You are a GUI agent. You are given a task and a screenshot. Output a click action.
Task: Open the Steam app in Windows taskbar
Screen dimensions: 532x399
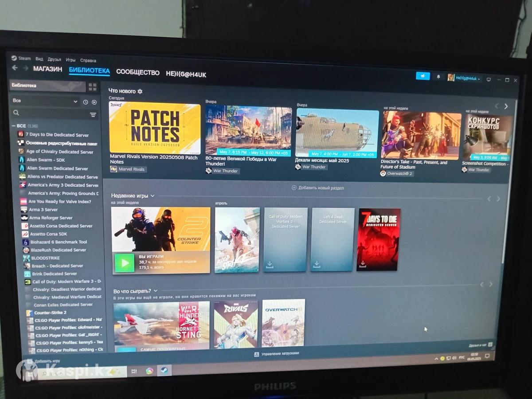coord(164,369)
